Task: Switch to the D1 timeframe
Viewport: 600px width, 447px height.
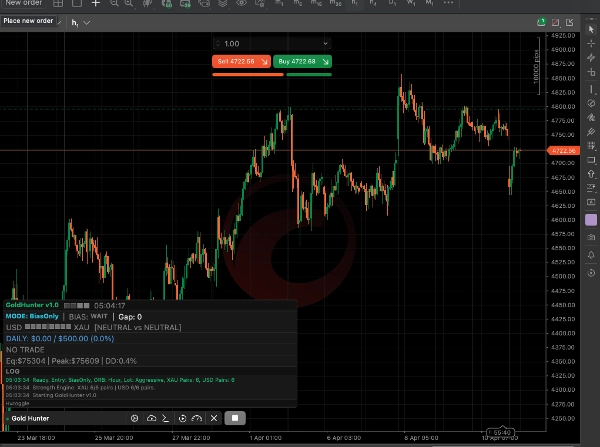Action: (392, 3)
